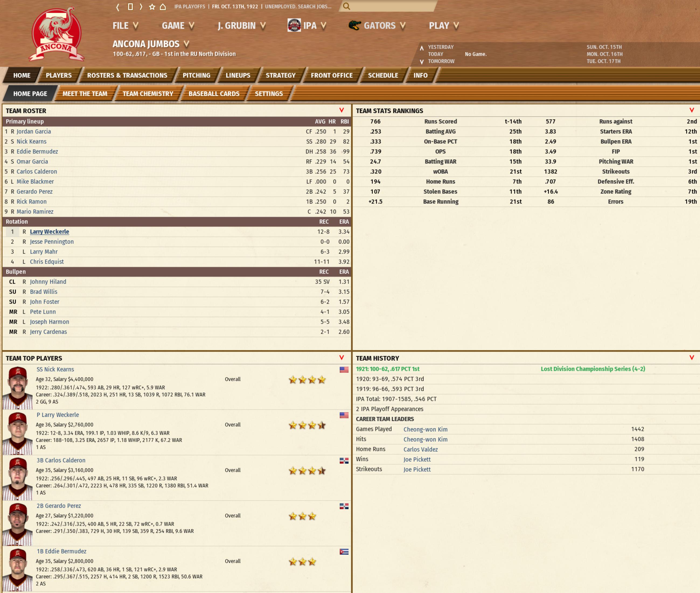
Task: Click the forward navigation arrow icon
Action: tap(141, 7)
